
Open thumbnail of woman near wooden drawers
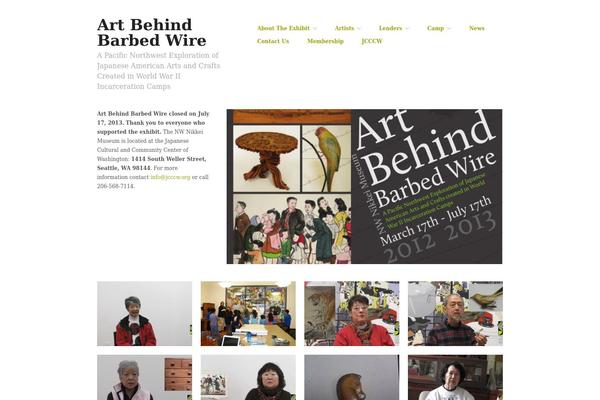coord(144,377)
